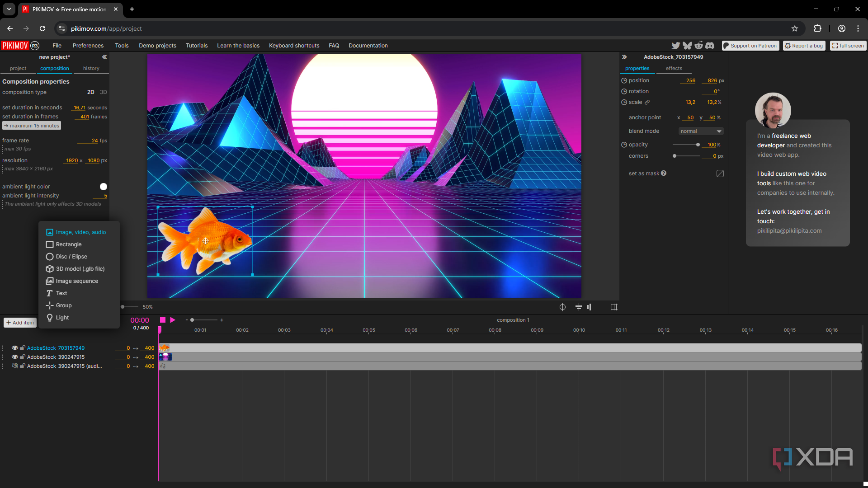Click the rotation keyframe stopwatch icon
868x488 pixels.
tap(624, 91)
